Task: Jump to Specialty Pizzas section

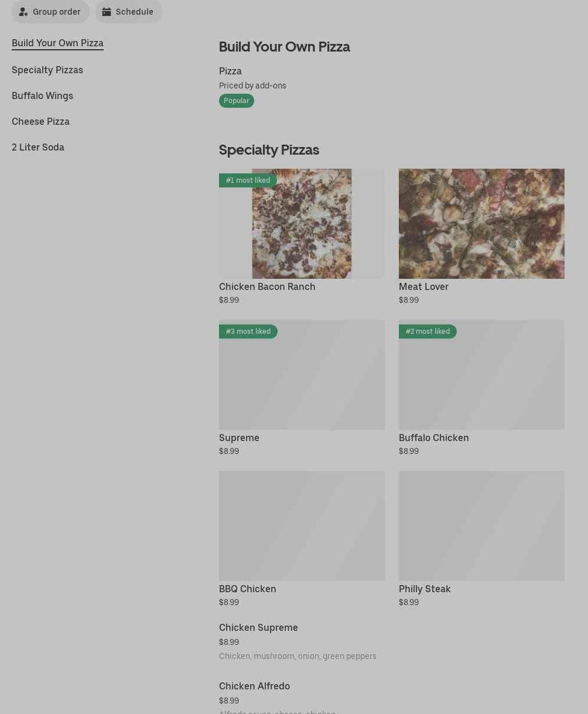Action: point(47,70)
